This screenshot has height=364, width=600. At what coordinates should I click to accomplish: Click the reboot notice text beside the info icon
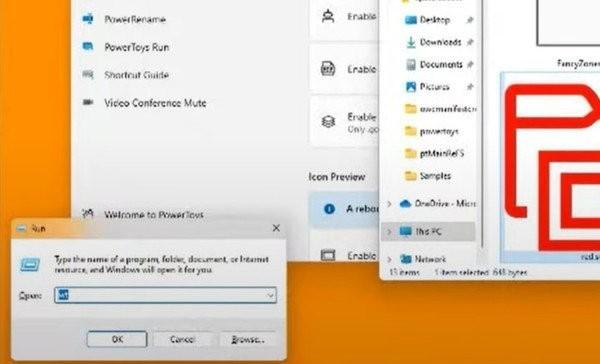click(362, 209)
